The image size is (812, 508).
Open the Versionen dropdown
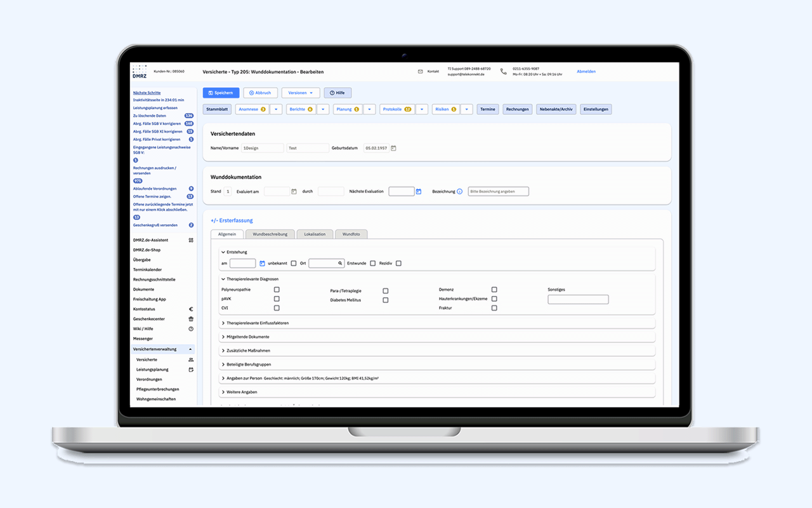click(x=301, y=93)
